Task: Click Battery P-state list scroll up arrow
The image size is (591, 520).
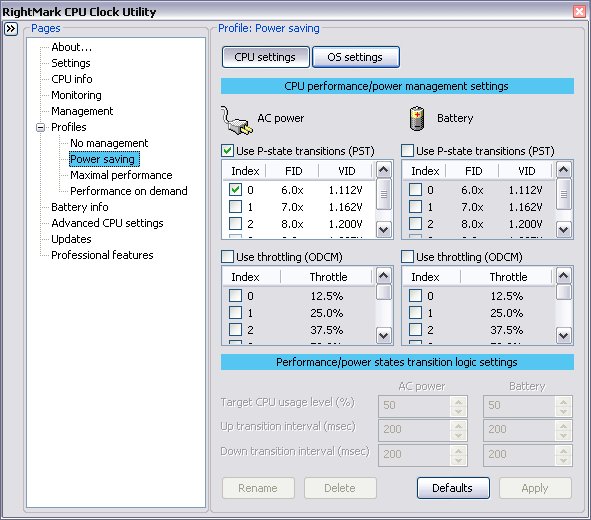Action: coord(563,170)
